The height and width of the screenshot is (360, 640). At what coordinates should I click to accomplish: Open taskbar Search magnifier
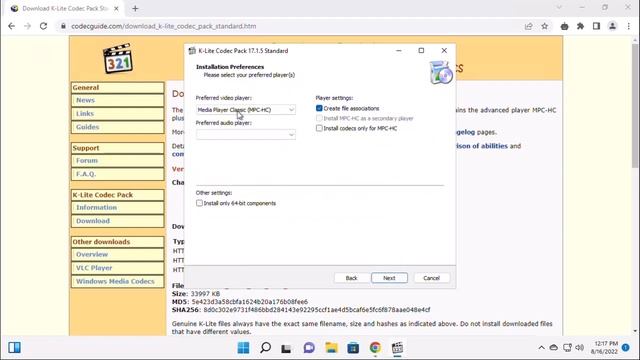tap(265, 348)
